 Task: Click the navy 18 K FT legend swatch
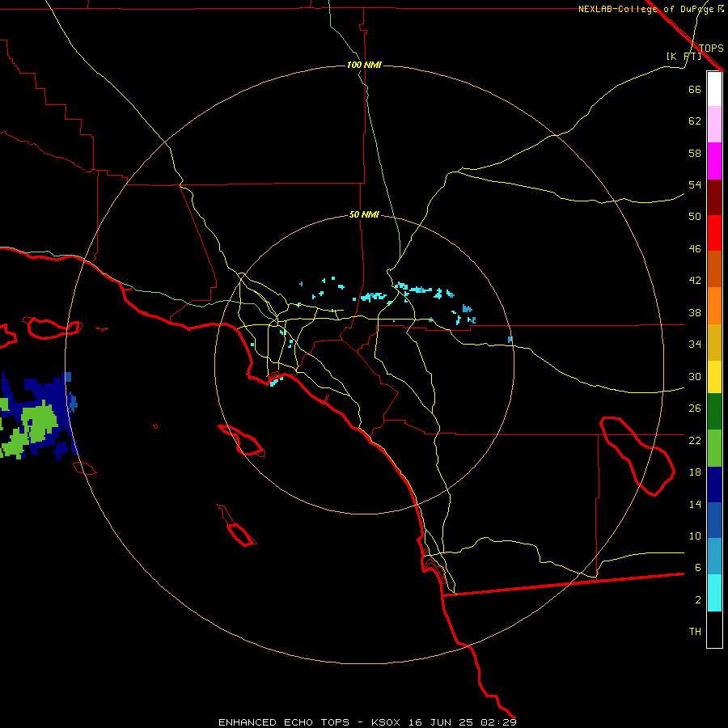714,485
